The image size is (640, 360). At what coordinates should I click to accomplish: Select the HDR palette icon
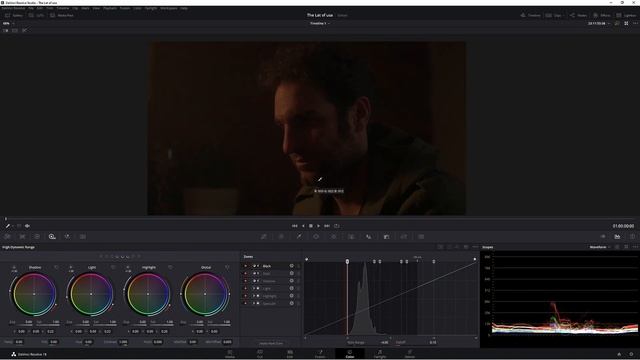coord(52,237)
